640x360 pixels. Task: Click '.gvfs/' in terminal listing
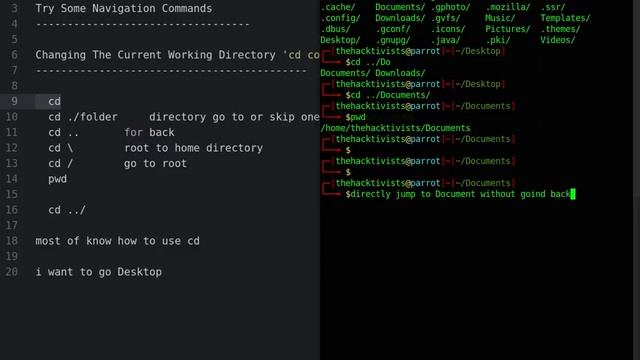pyautogui.click(x=445, y=18)
